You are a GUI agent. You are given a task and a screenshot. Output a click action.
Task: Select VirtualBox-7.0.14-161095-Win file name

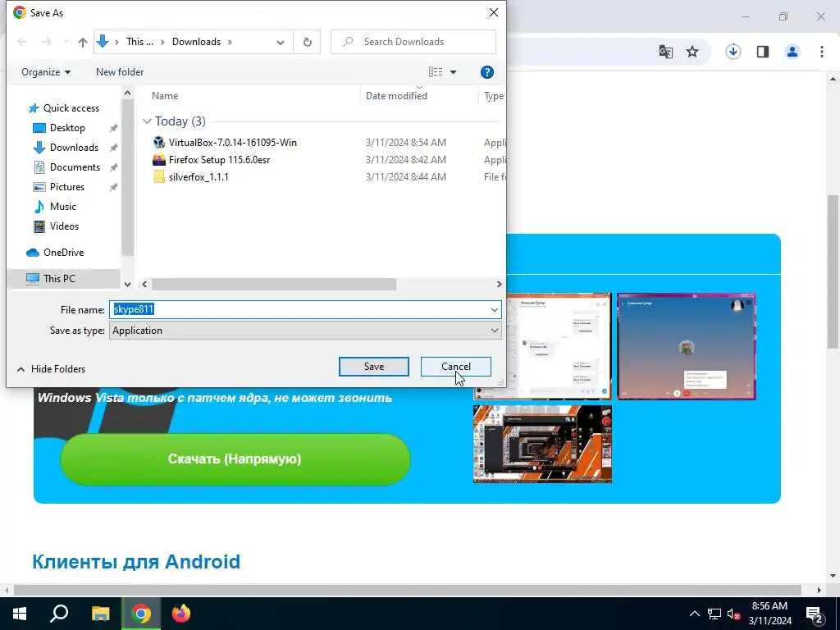tap(232, 143)
